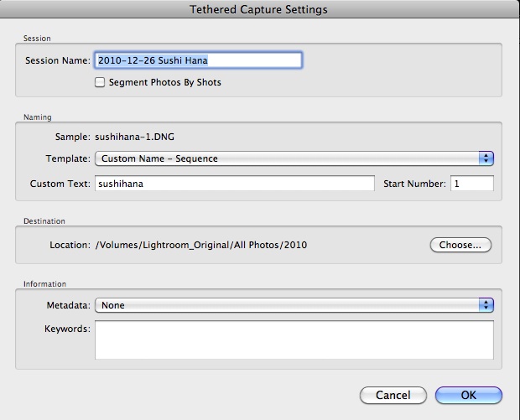Click the Session Name label
The height and width of the screenshot is (420, 520).
coord(58,60)
